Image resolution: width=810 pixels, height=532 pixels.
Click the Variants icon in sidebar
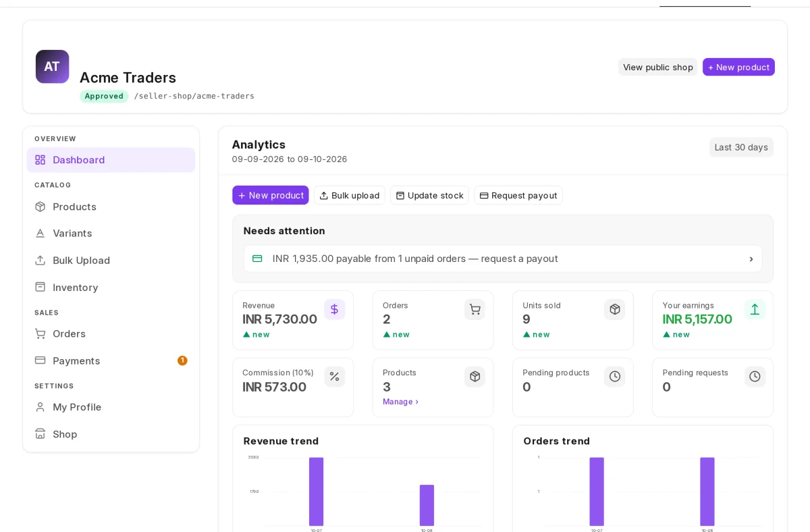point(40,233)
